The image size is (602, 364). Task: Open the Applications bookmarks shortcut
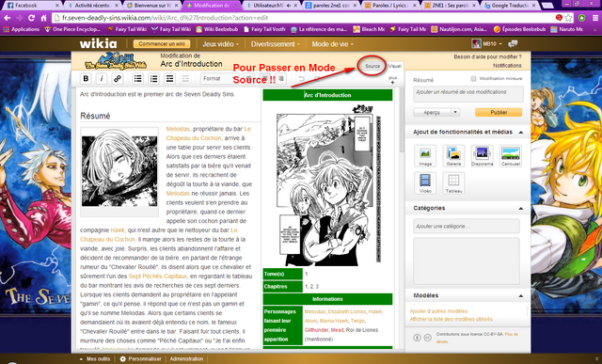pos(21,29)
